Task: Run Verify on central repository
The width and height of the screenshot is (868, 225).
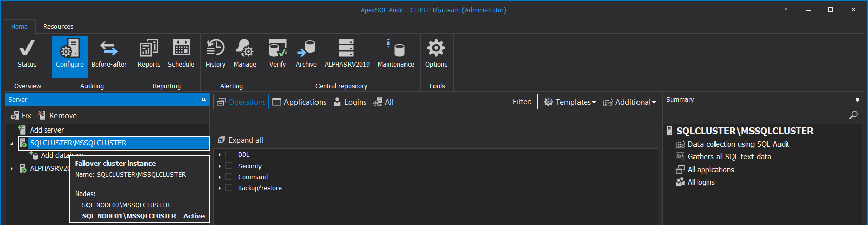Action: (277, 54)
